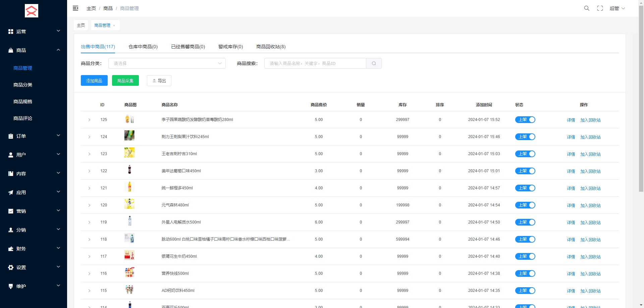
Task: Expand the 运营 sidebar menu
Action: coord(34,32)
